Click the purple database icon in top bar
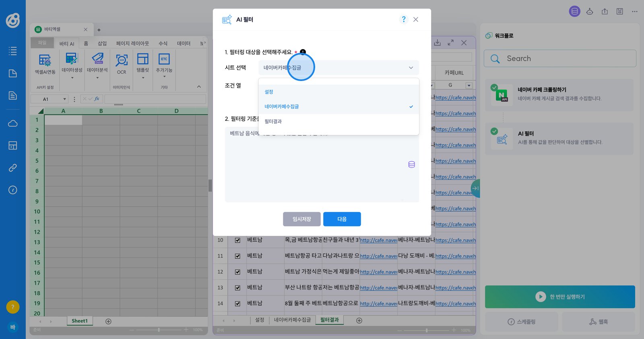 575,11
